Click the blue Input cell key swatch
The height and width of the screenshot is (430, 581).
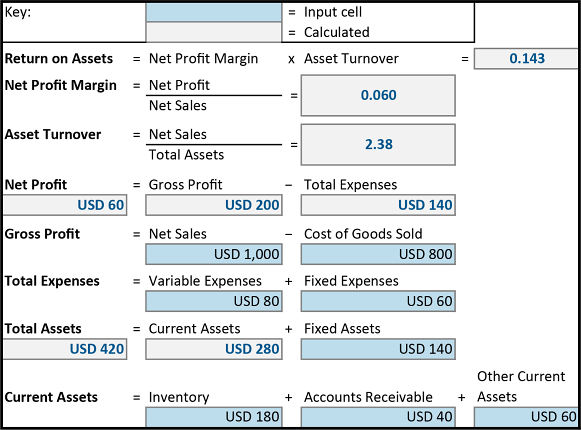coord(214,12)
